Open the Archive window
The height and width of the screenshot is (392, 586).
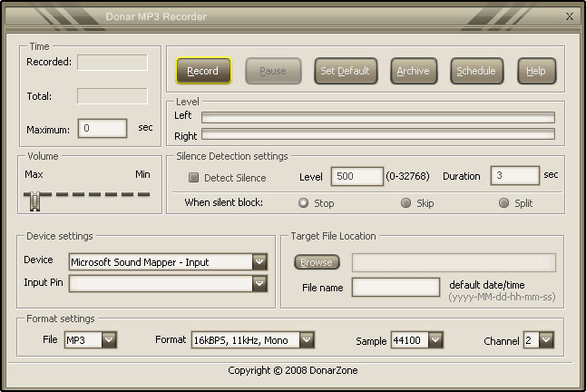coord(414,71)
